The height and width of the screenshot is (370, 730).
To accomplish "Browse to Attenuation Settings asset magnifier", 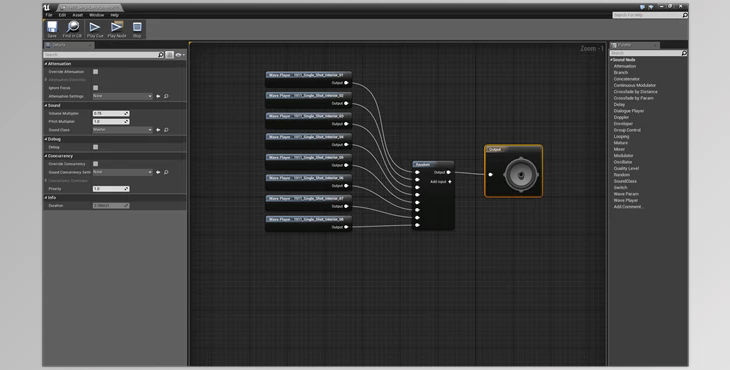I will click(166, 96).
